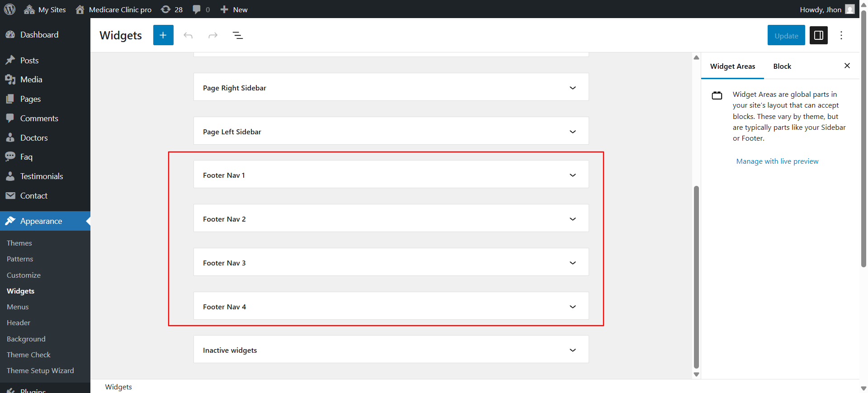Click the Comments icon in the sidebar
Viewport: 868px width, 393px height.
coord(10,118)
